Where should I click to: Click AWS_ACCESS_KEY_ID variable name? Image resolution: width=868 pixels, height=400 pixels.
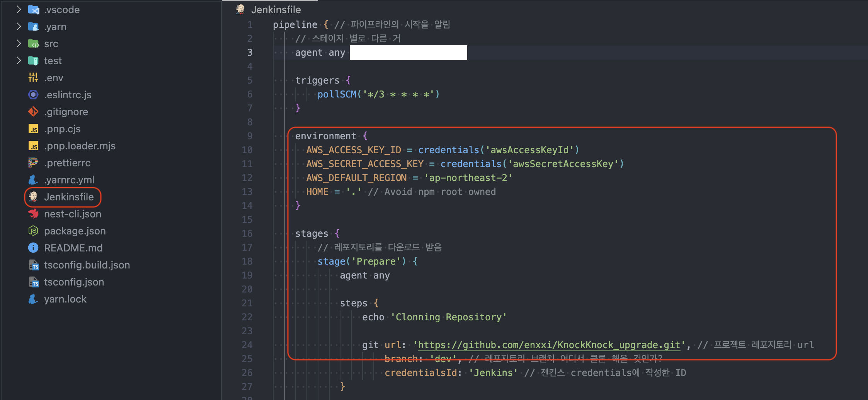[354, 150]
